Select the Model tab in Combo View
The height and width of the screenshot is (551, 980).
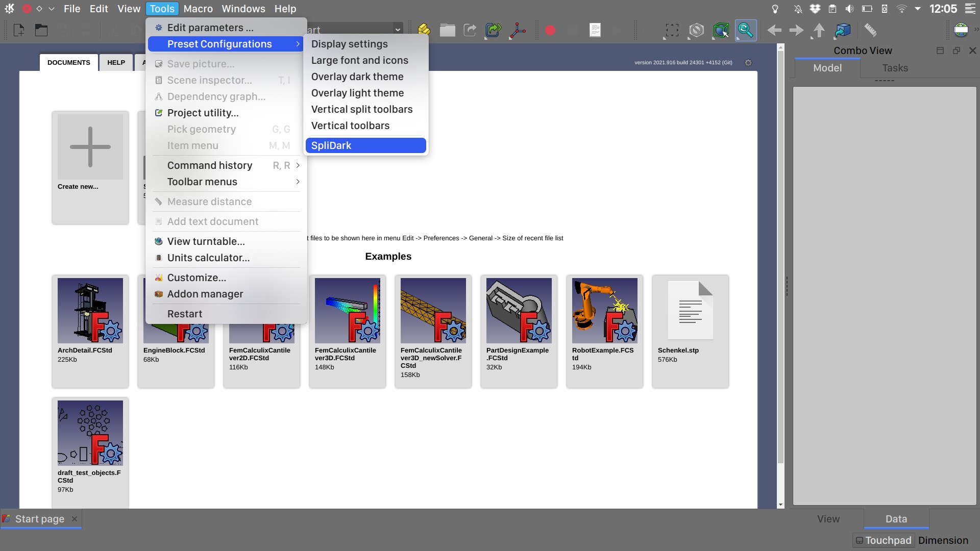827,68
